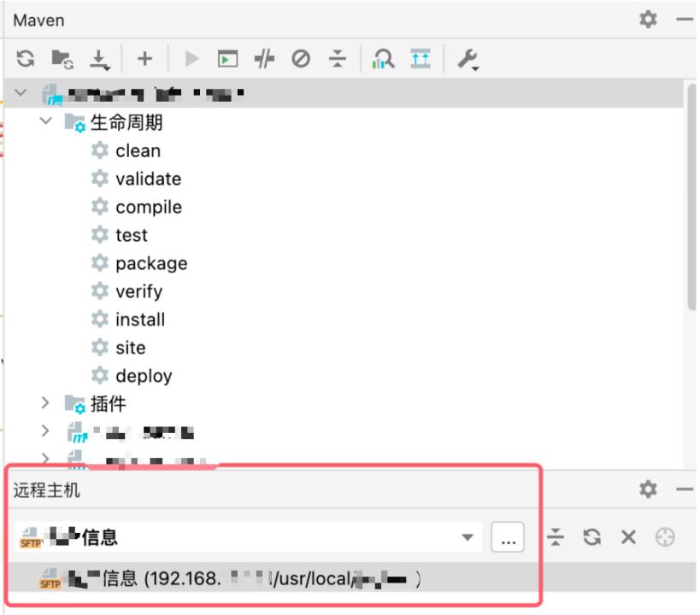Select the verify lifecycle goal
The width and height of the screenshot is (700, 615).
pos(138,291)
